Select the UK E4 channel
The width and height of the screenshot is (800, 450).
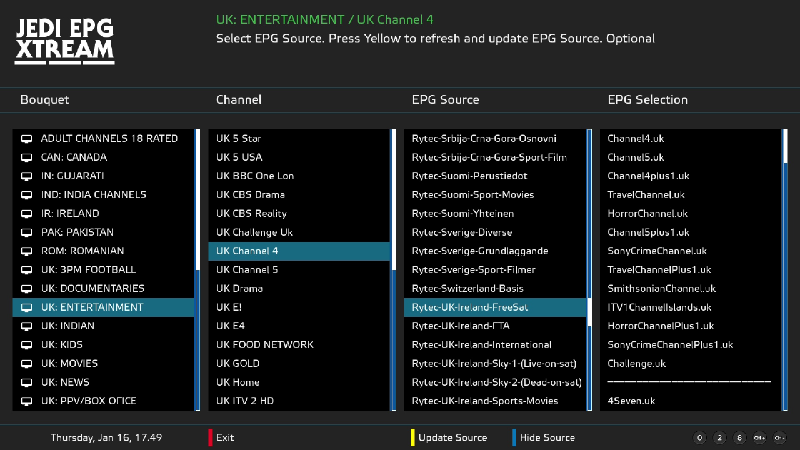(299, 326)
